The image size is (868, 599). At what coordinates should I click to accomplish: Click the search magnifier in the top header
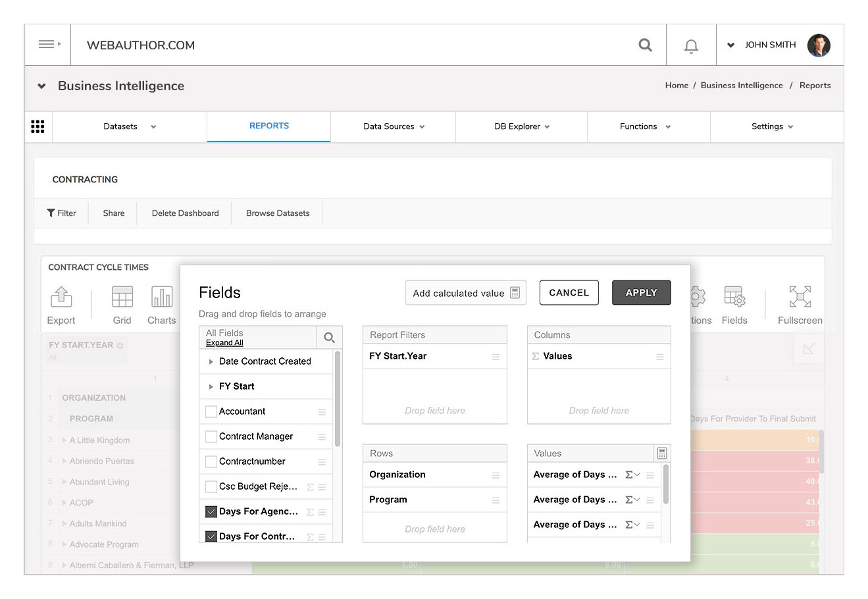pos(645,45)
